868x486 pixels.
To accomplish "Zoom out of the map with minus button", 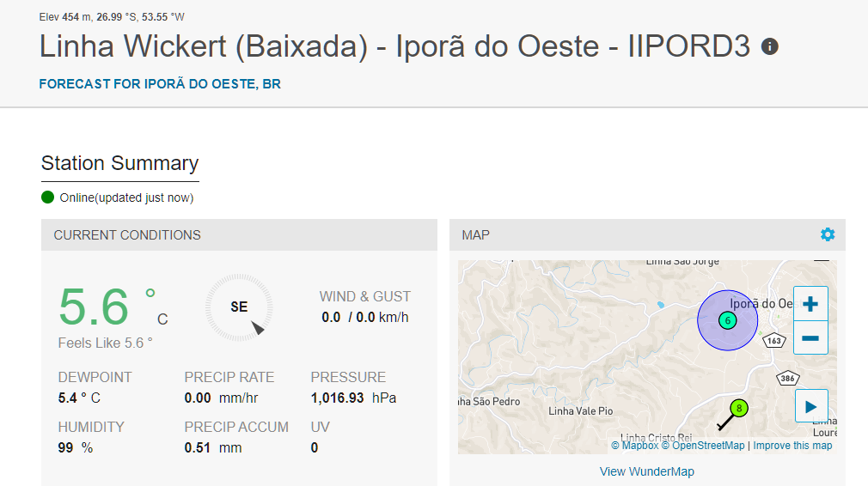I will pos(810,337).
